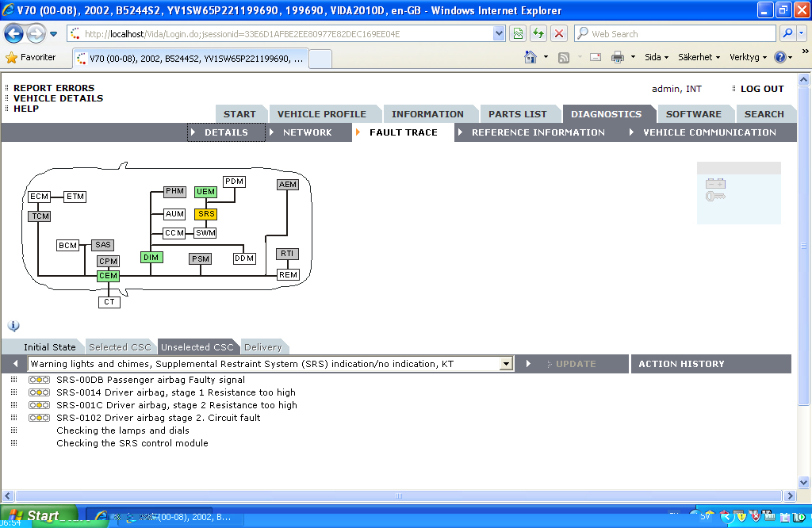
Task: Click status lamp icon beside SRS-00DB
Action: click(39, 380)
